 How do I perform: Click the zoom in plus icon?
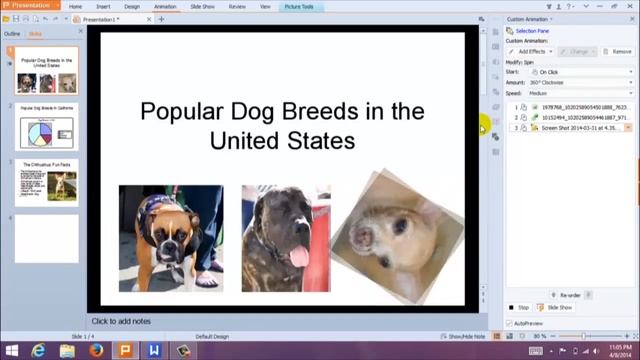pyautogui.click(x=627, y=336)
